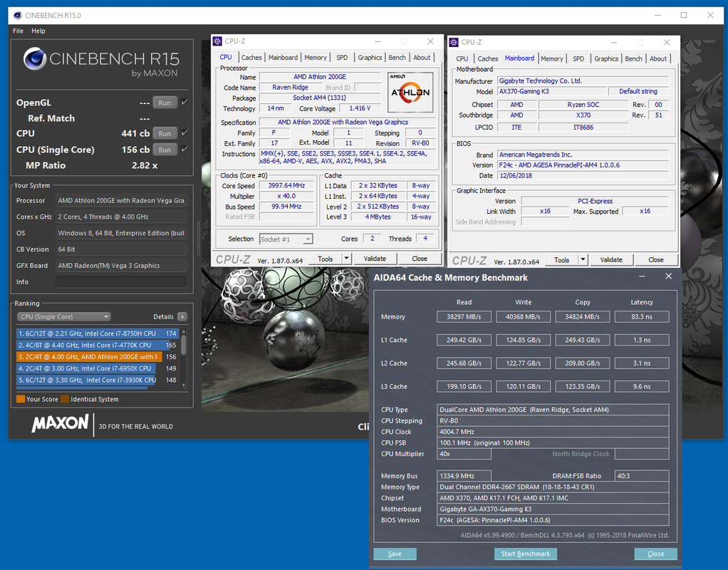Select ranking row Intel Core i7-8750H
Image resolution: width=728 pixels, height=570 pixels.
(97, 333)
